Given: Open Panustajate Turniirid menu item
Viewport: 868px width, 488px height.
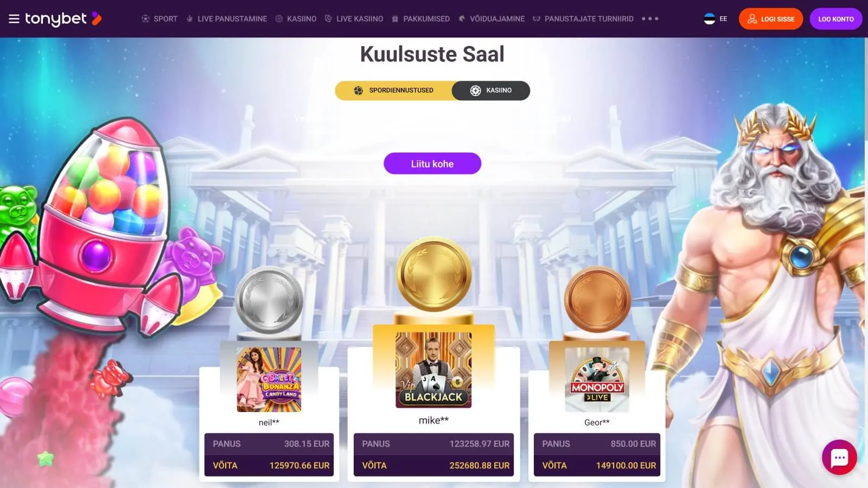Looking at the screenshot, I should click(583, 19).
